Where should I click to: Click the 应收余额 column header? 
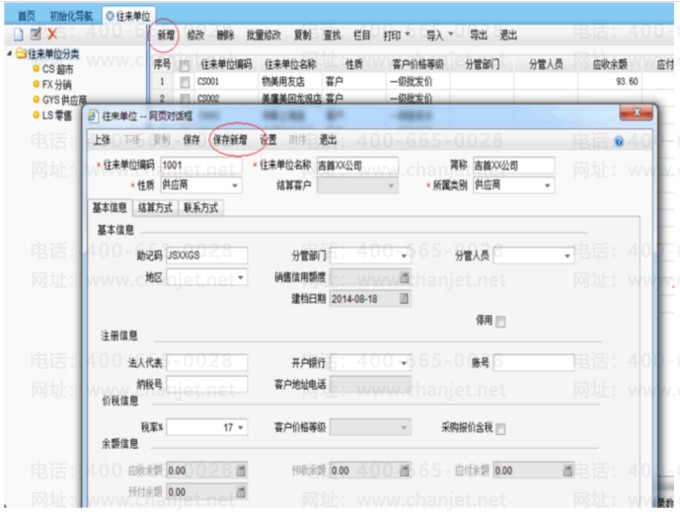pos(610,65)
